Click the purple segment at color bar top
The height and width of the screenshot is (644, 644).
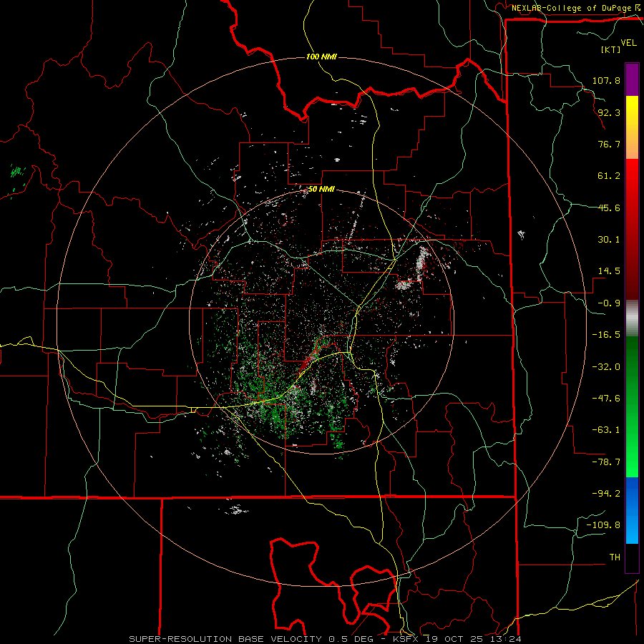coord(632,79)
